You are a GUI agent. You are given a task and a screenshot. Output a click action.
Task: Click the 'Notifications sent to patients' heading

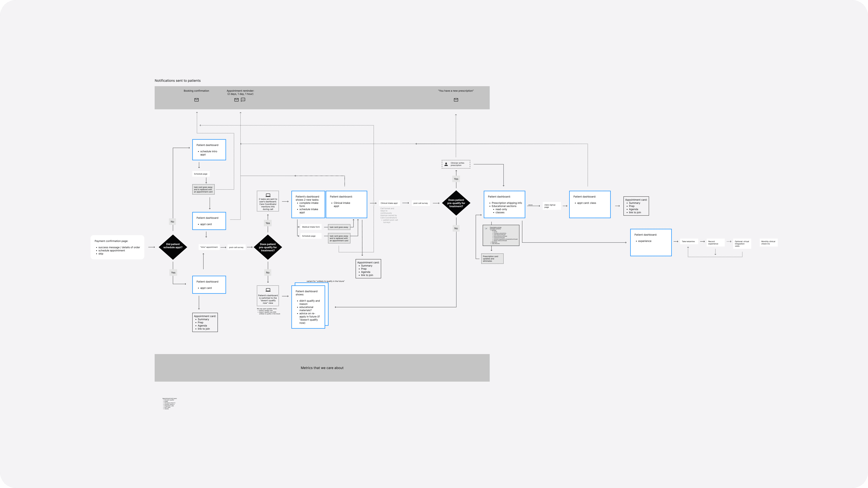(x=178, y=80)
